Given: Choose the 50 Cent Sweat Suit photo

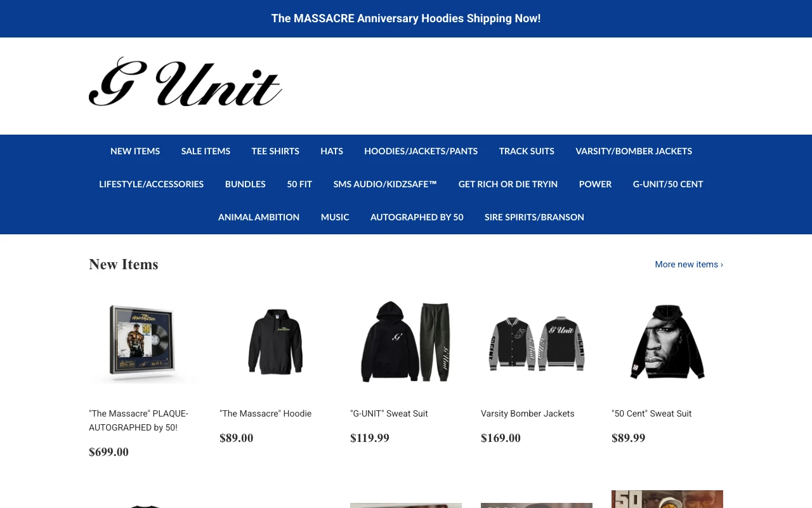Looking at the screenshot, I should pos(667,342).
